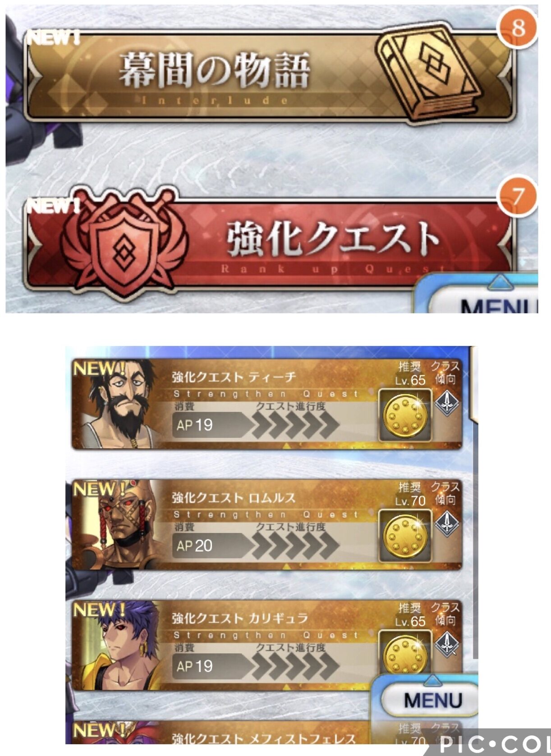Tap ロムルス masked character portrait
Image resolution: width=551 pixels, height=756 pixels.
coord(118,525)
